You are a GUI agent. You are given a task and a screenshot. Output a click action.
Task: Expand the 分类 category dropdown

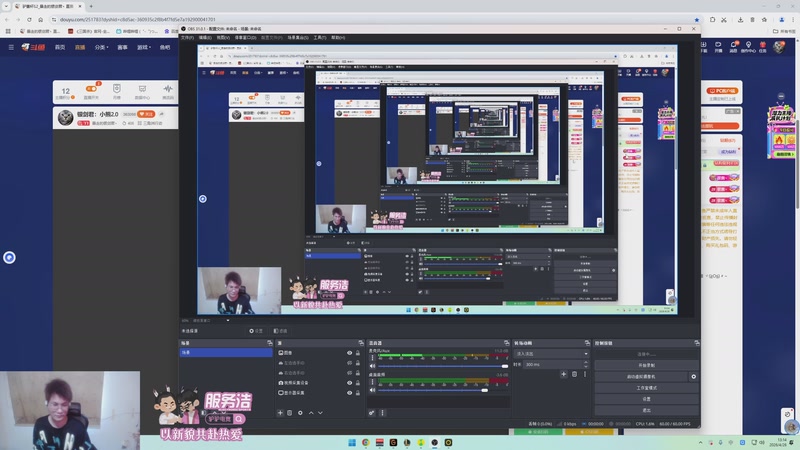[x=101, y=47]
